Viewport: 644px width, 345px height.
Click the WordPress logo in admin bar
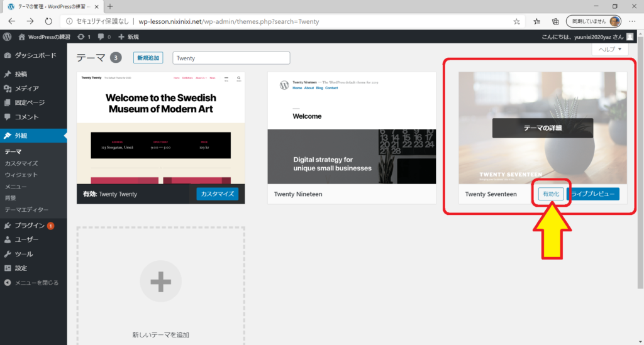pos(7,37)
